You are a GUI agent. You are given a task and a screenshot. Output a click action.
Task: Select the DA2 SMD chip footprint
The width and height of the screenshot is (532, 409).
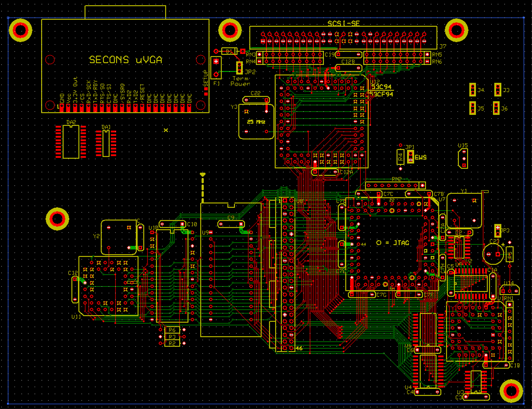[x=71, y=142]
